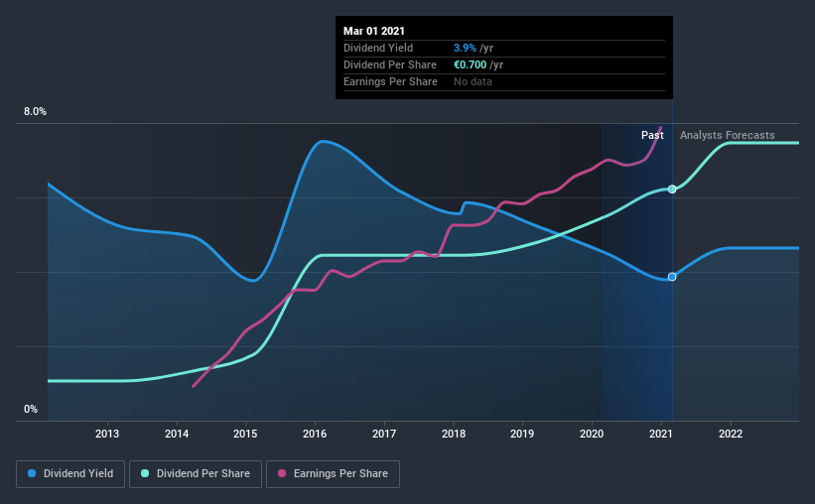Screen dimensions: 815x504
Task: Click the 8.0% y-axis label
Action: click(x=35, y=112)
